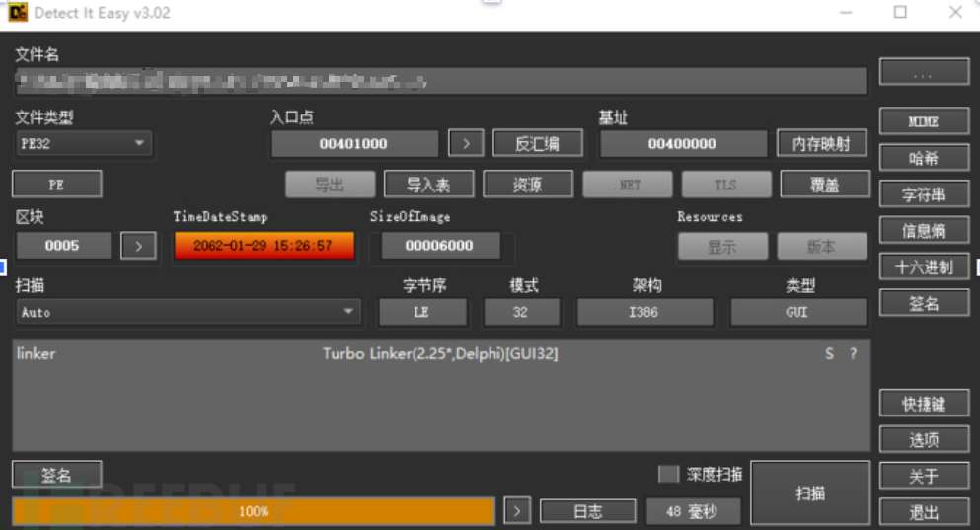Click the Resources 显示 button
The height and width of the screenshot is (530, 980).
pyautogui.click(x=722, y=247)
